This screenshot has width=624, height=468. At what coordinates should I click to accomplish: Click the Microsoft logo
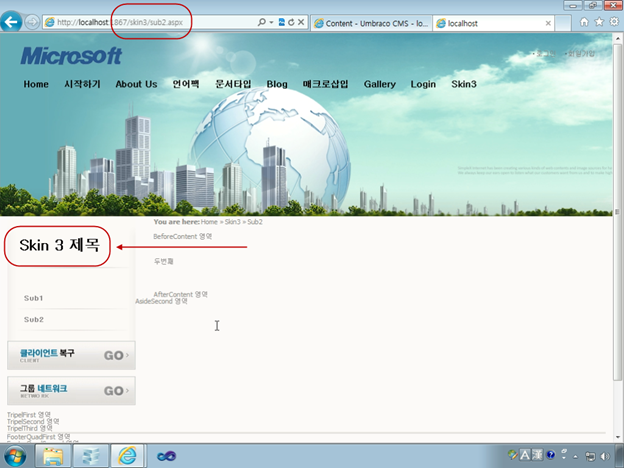(71, 56)
